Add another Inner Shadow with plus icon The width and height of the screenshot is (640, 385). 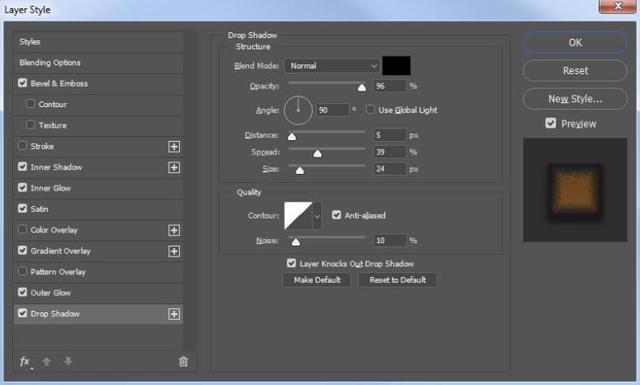(x=174, y=167)
